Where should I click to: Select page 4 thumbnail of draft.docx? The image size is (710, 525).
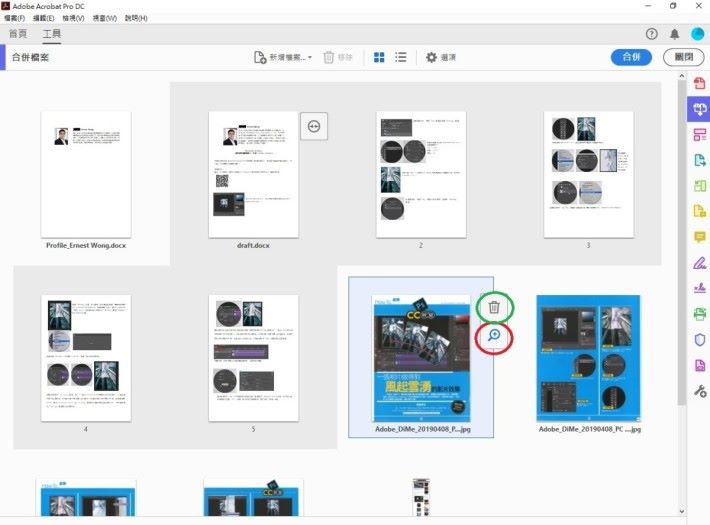pos(86,358)
